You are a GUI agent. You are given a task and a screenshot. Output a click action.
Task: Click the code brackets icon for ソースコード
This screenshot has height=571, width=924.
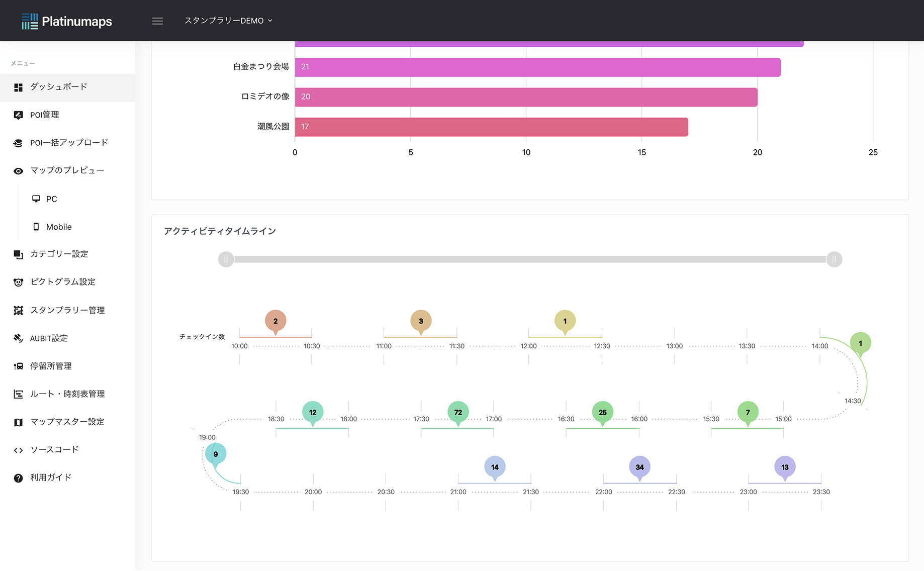[x=19, y=450]
